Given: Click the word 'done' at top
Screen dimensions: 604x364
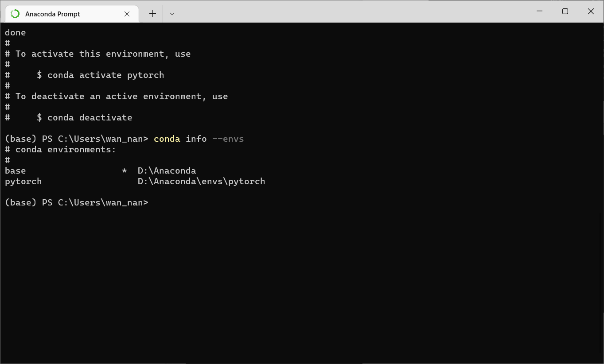Looking at the screenshot, I should [x=16, y=32].
